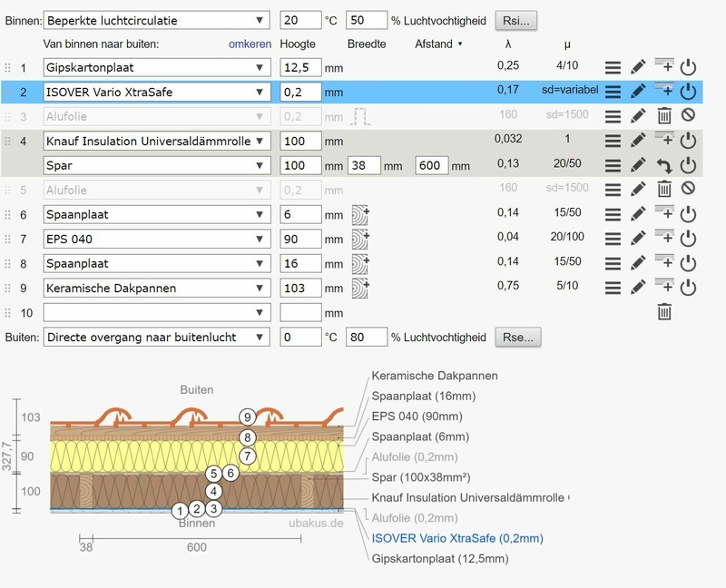Open the Gipskartonplaat material dropdown
Image resolution: width=726 pixels, height=588 pixels.
(156, 67)
